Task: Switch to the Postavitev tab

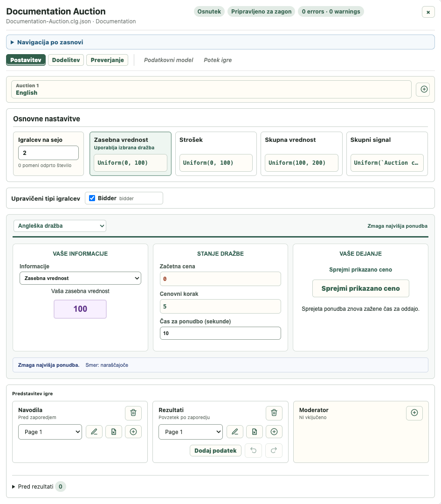Action: pos(26,60)
